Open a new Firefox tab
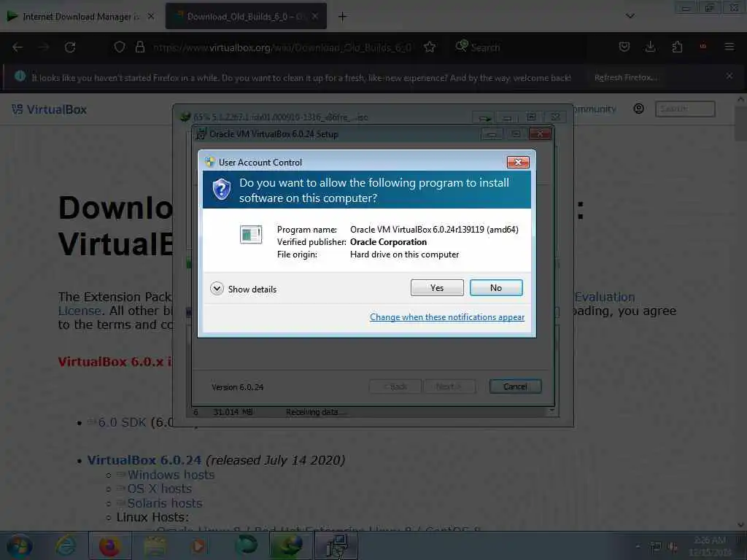Viewport: 747px width, 560px height. pos(342,17)
